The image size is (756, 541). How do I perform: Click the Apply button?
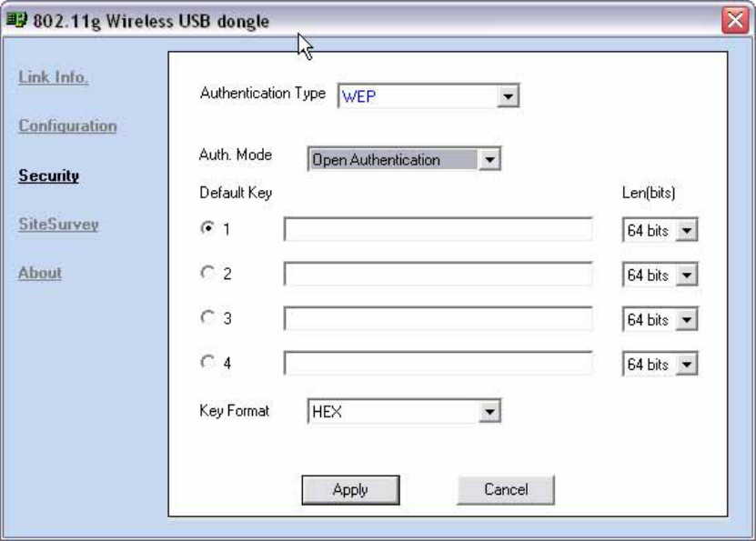(350, 490)
